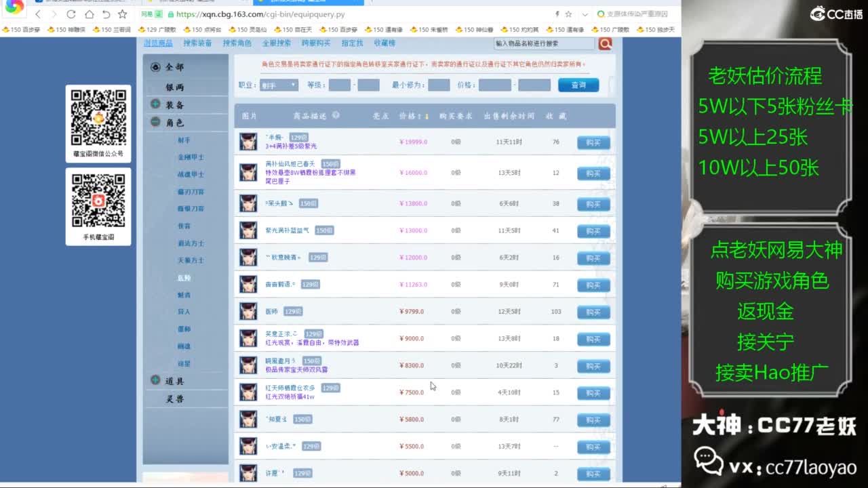Click the browser address bar URL
Viewport: 868px width, 488px height.
click(x=260, y=14)
